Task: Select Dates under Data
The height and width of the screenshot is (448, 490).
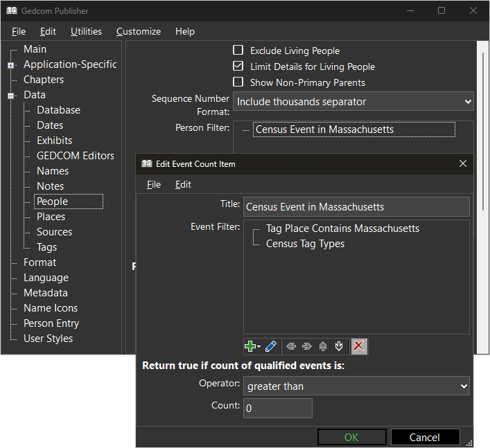Action: [50, 125]
